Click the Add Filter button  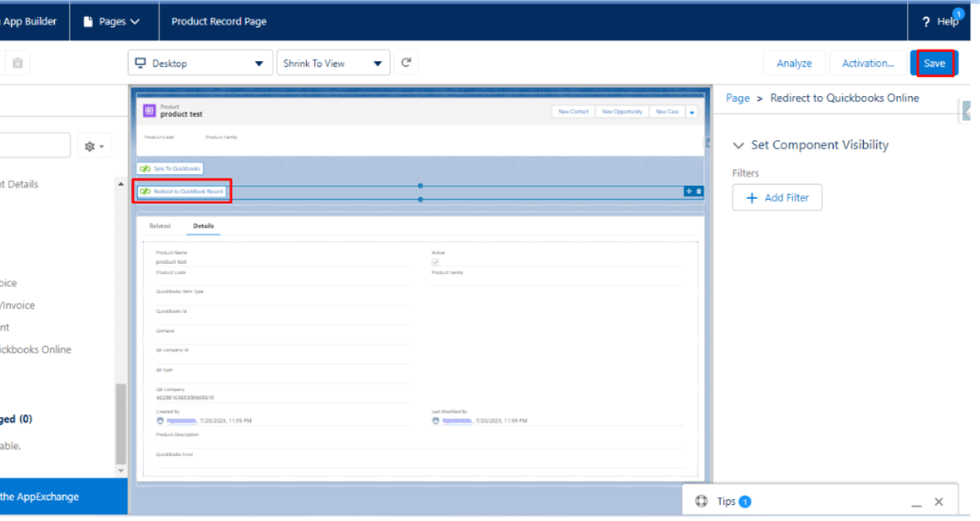(x=777, y=197)
